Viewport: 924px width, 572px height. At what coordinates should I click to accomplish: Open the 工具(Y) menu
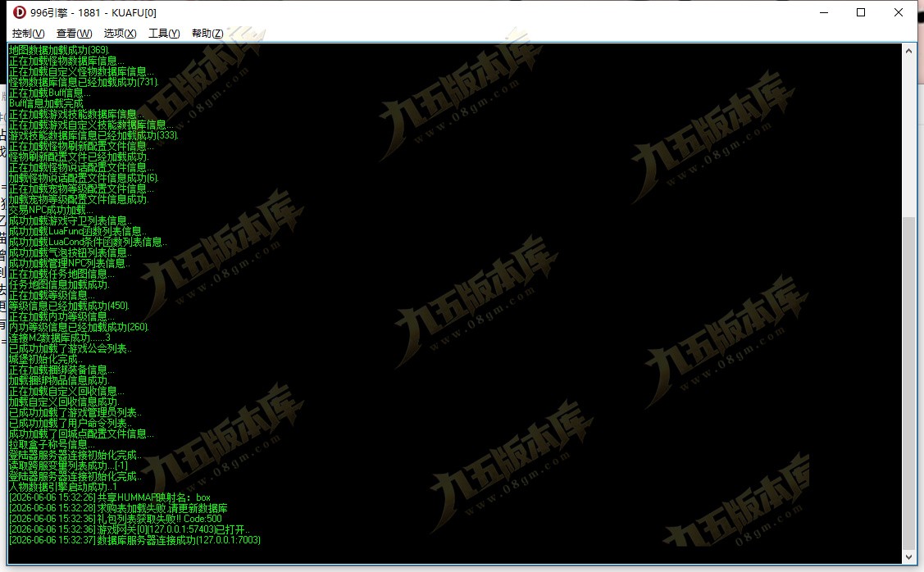tap(164, 34)
